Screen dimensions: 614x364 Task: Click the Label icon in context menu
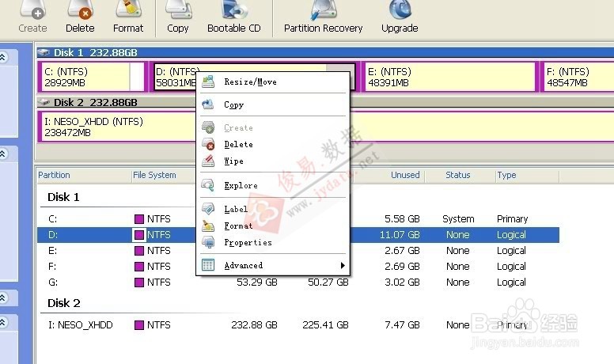tap(208, 209)
